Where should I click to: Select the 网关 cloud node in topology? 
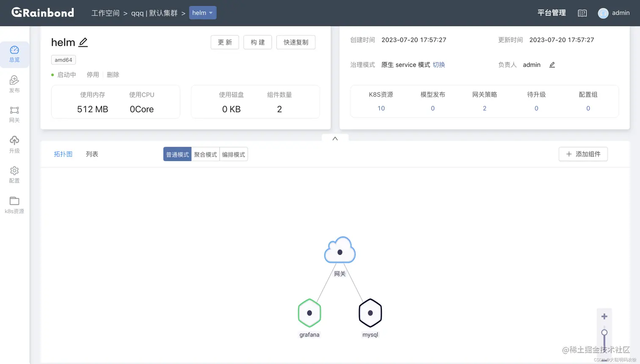[x=340, y=250]
